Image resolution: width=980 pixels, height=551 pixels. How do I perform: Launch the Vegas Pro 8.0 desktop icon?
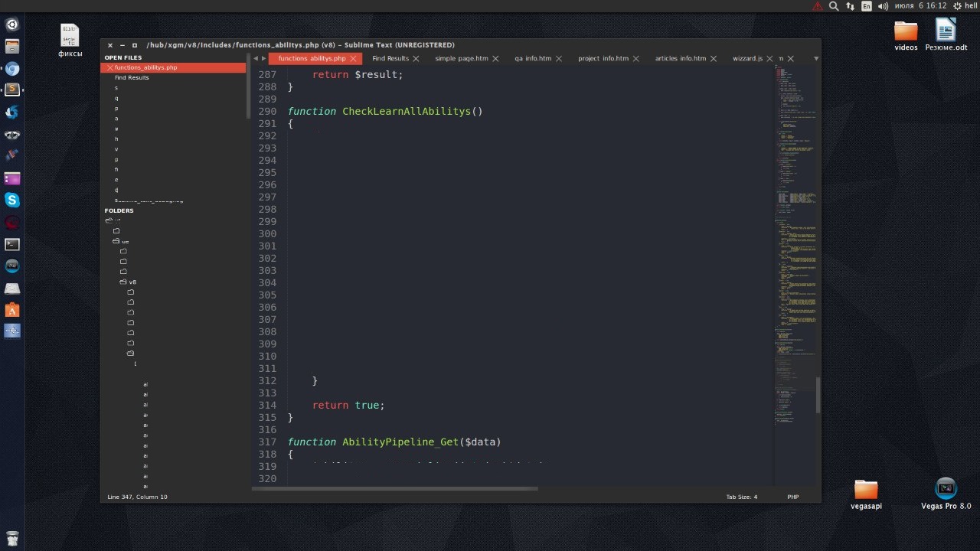tap(946, 494)
